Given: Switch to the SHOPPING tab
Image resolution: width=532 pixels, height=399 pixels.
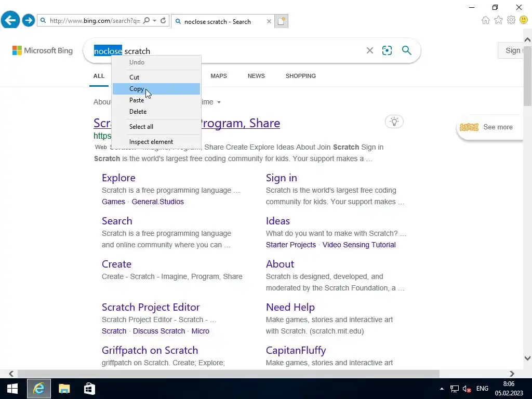Looking at the screenshot, I should coord(301,76).
